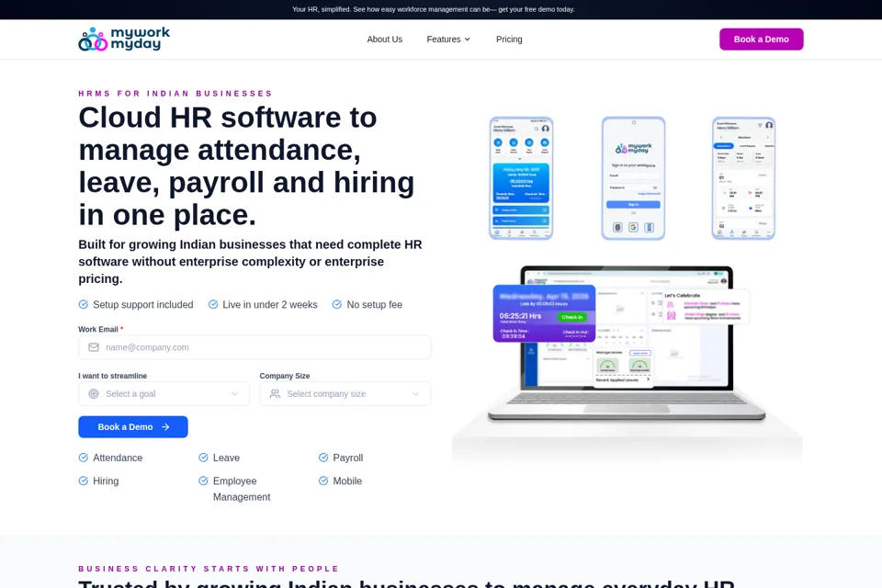This screenshot has height=588, width=882.
Task: Click the people icon in company size field
Action: point(275,394)
